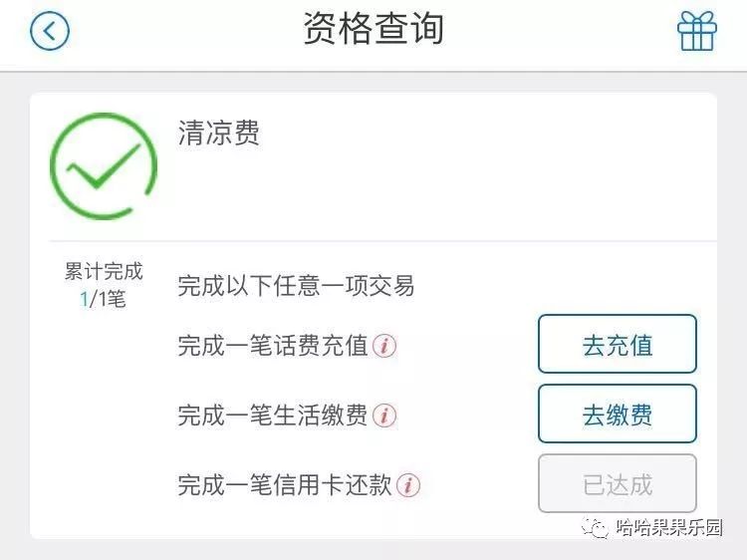Click the 完成一笔话费充值 task text
Viewport: 747px width, 560px height.
pyautogui.click(x=273, y=346)
